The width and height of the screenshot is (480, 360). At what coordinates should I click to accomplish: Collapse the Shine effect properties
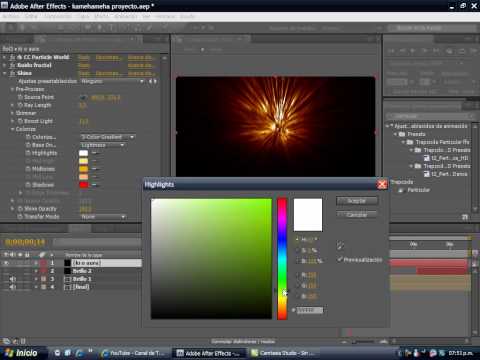pos(4,73)
